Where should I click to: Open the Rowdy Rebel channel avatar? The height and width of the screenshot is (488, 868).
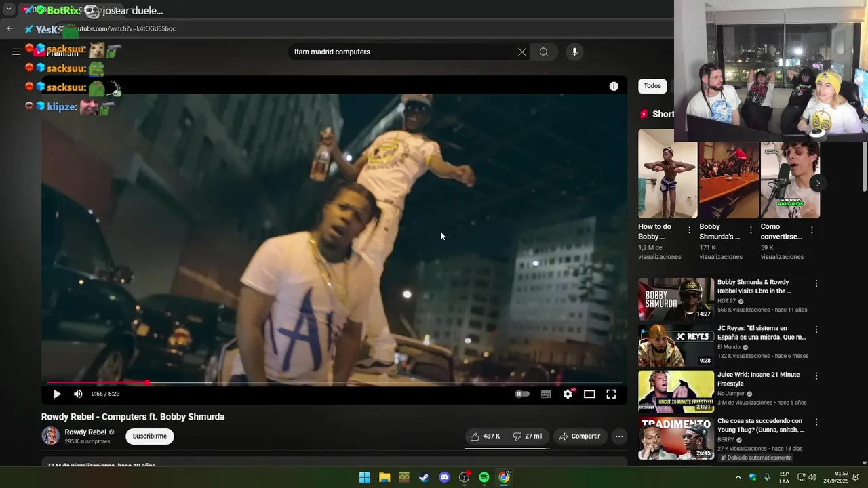(x=51, y=436)
